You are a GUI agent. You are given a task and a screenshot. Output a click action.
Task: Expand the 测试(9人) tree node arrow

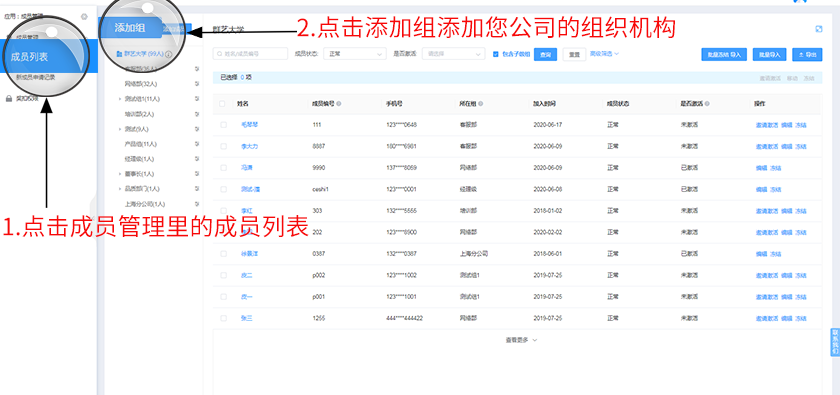tap(119, 129)
